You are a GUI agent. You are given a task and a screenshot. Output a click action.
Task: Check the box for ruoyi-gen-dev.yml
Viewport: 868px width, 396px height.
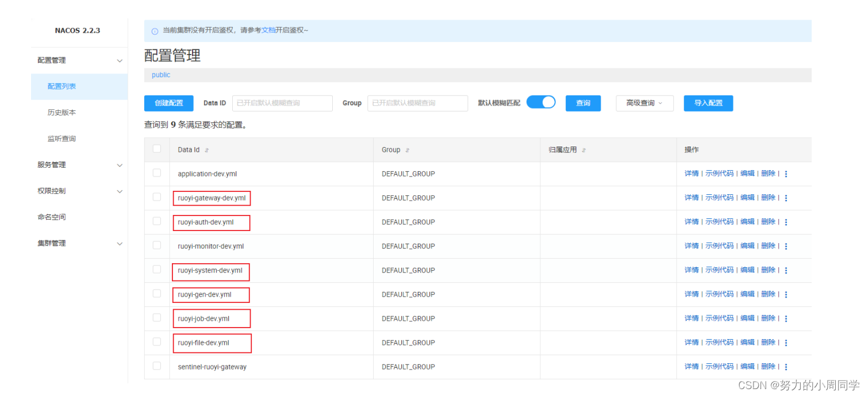coord(157,294)
